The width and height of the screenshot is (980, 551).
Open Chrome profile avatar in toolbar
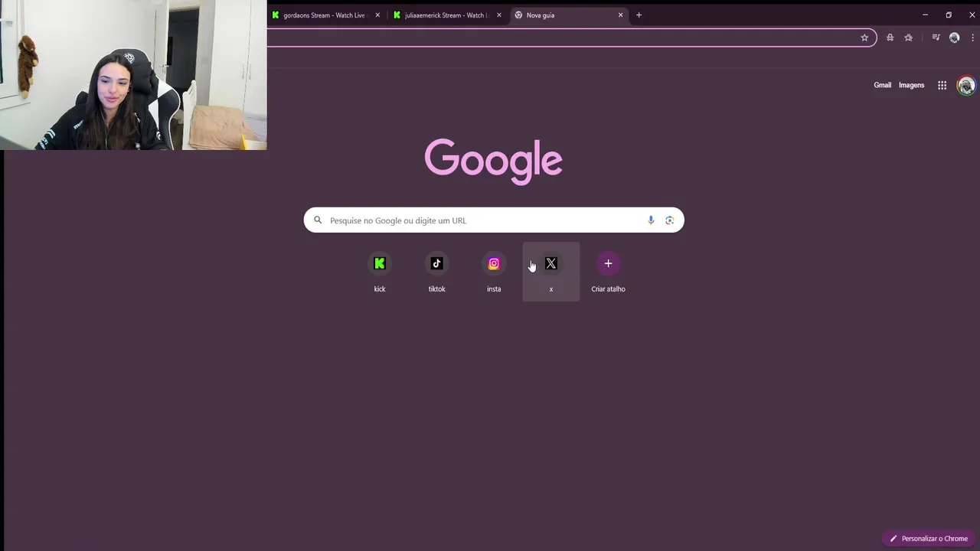tap(954, 37)
